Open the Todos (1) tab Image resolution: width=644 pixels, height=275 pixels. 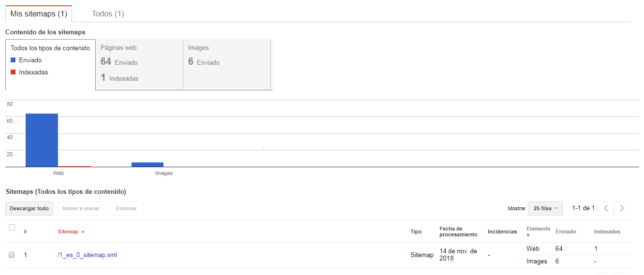(108, 14)
